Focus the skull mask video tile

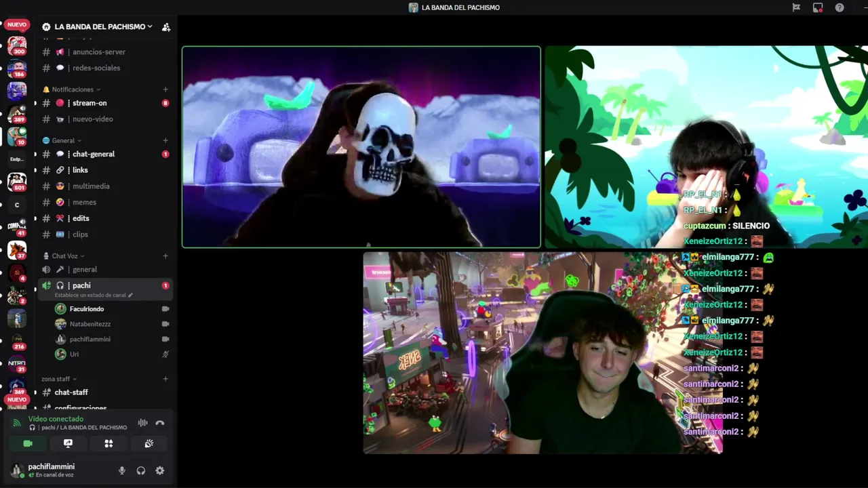[361, 147]
